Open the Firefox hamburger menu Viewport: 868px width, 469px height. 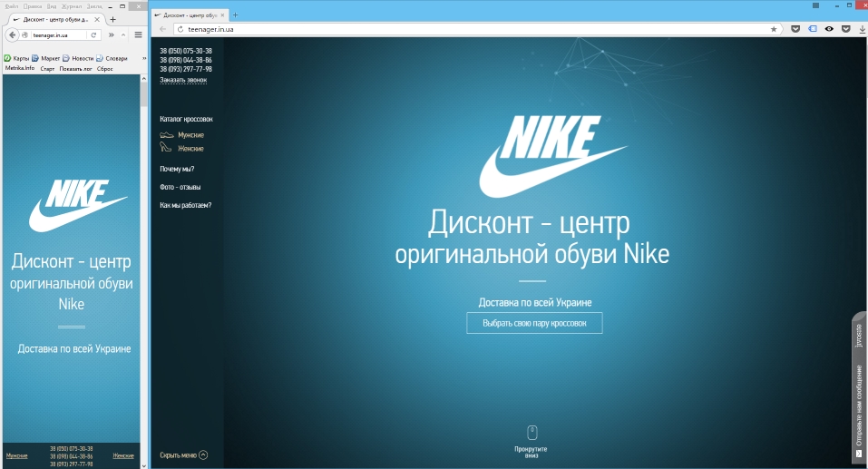tap(139, 34)
